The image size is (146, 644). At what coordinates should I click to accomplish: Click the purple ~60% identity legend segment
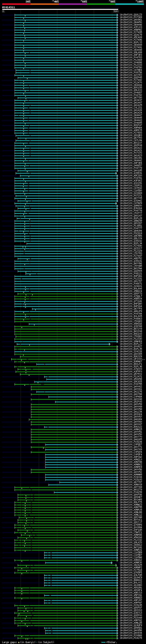point(73,4)
